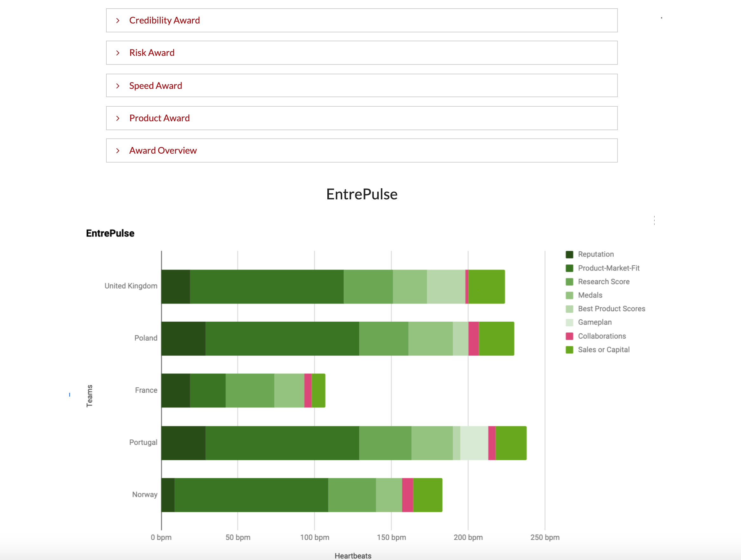Screen dimensions: 741x560
Task: Click the Poland Reputation bar segment
Action: 184,339
